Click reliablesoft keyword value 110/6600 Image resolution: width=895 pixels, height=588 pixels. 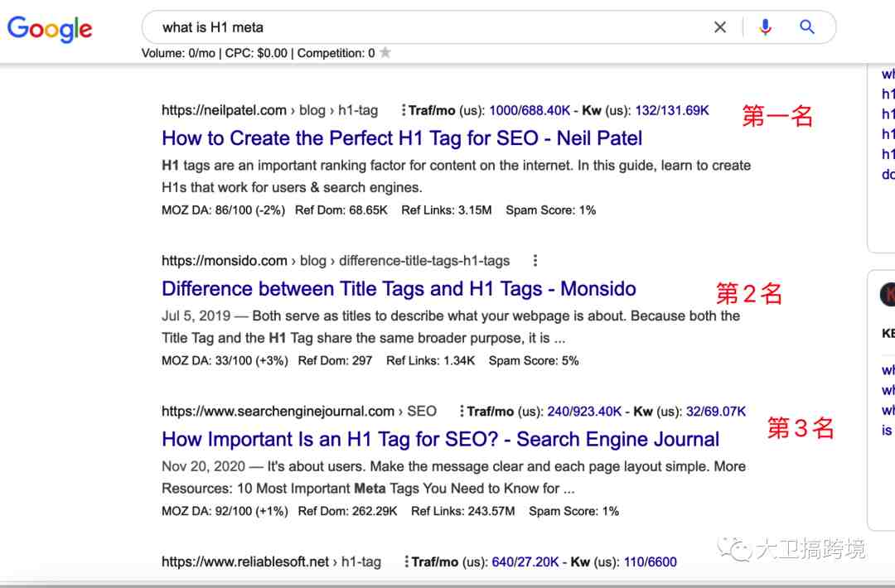(x=651, y=561)
